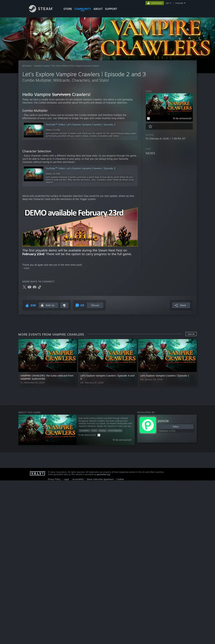The width and height of the screenshot is (215, 644).
Task: Click the Install Steam button
Action: click(155, 3)
